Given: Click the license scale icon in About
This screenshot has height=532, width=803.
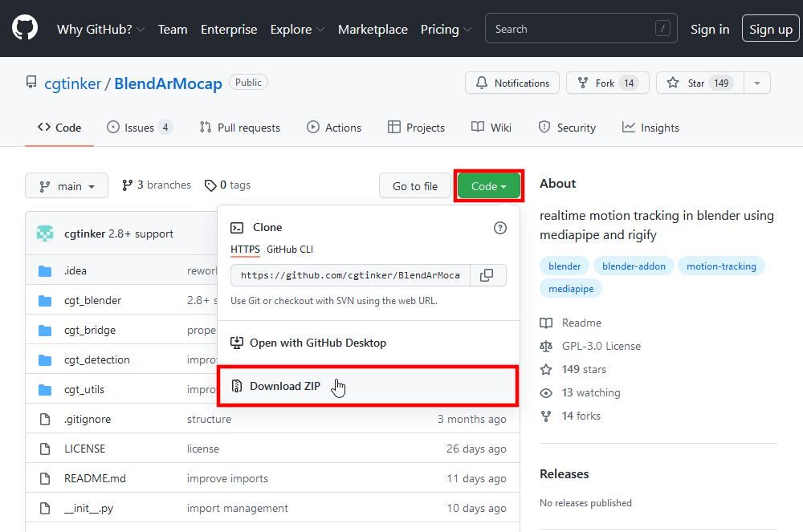Looking at the screenshot, I should 546,347.
